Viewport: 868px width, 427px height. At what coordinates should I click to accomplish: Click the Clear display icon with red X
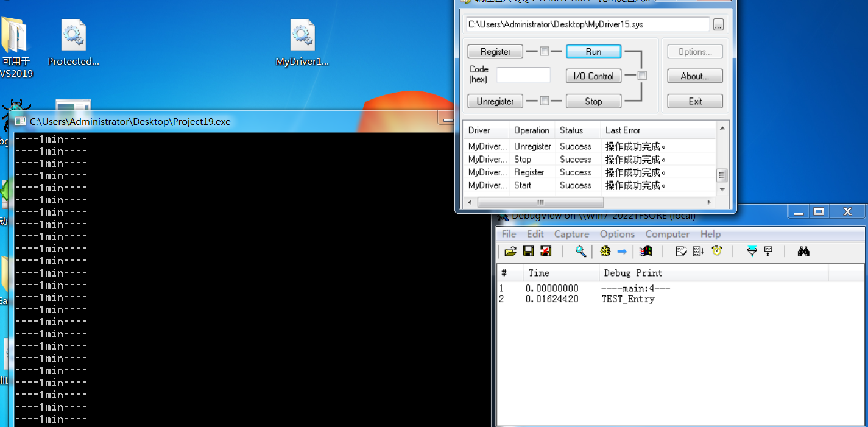point(546,252)
